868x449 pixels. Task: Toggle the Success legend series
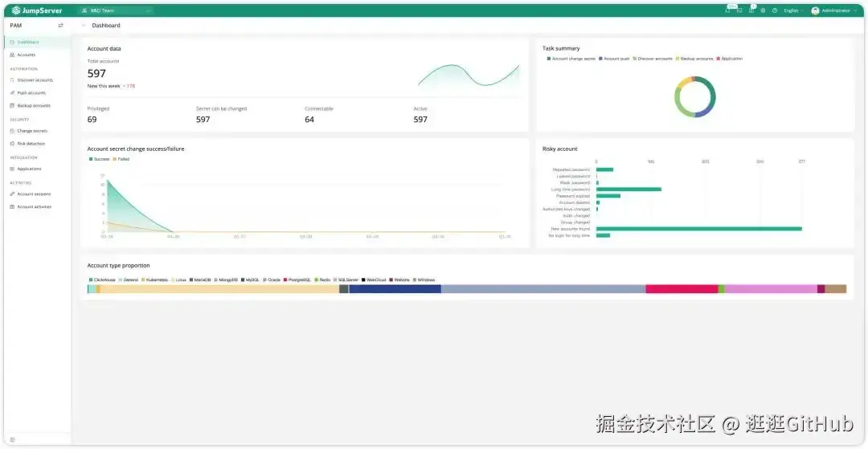coord(100,159)
